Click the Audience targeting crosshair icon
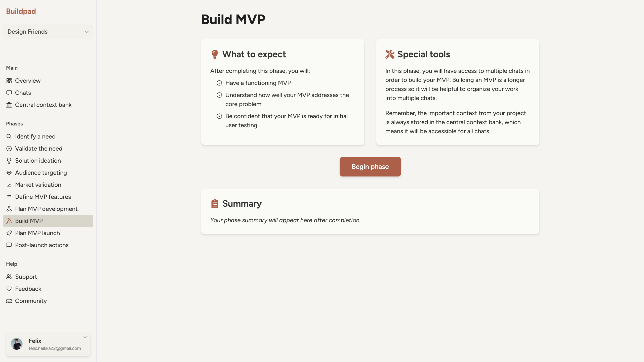 [9, 173]
